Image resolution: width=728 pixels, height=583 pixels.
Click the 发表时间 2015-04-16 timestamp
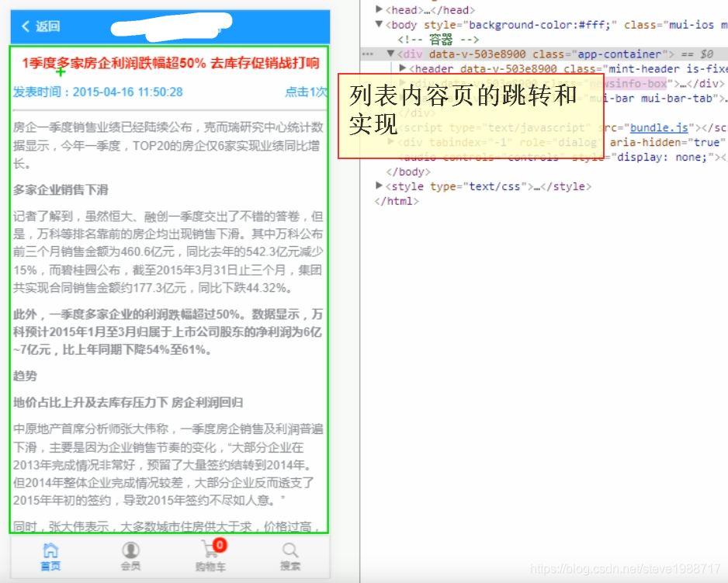click(98, 92)
